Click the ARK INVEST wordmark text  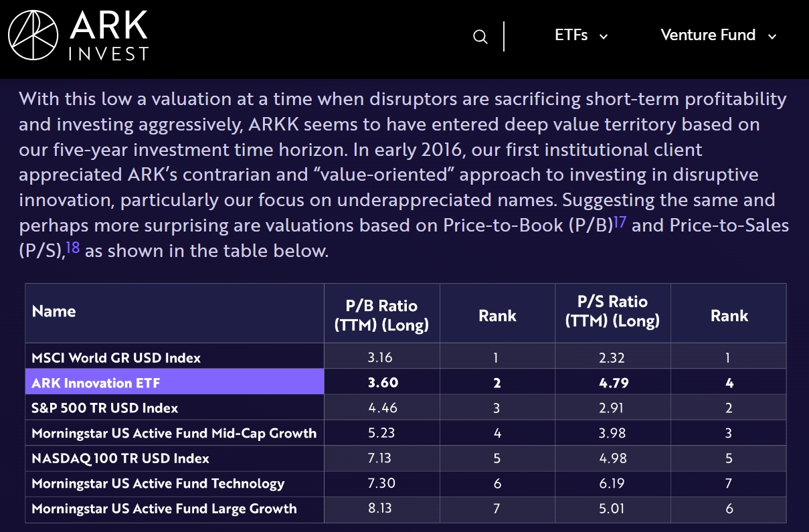[x=108, y=35]
